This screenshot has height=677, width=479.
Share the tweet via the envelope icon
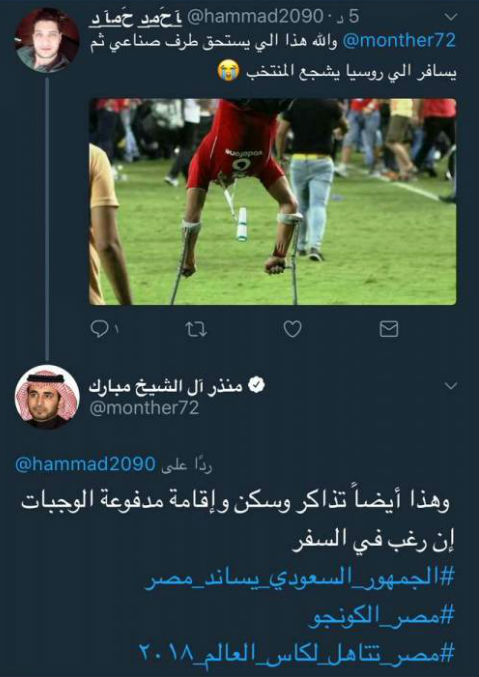pos(389,330)
